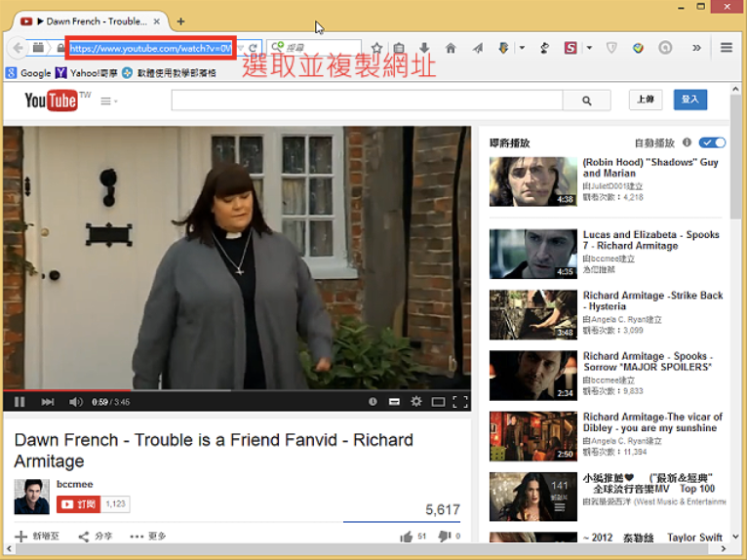The image size is (747, 560).
Task: Click into the YouTube search field
Action: click(367, 100)
